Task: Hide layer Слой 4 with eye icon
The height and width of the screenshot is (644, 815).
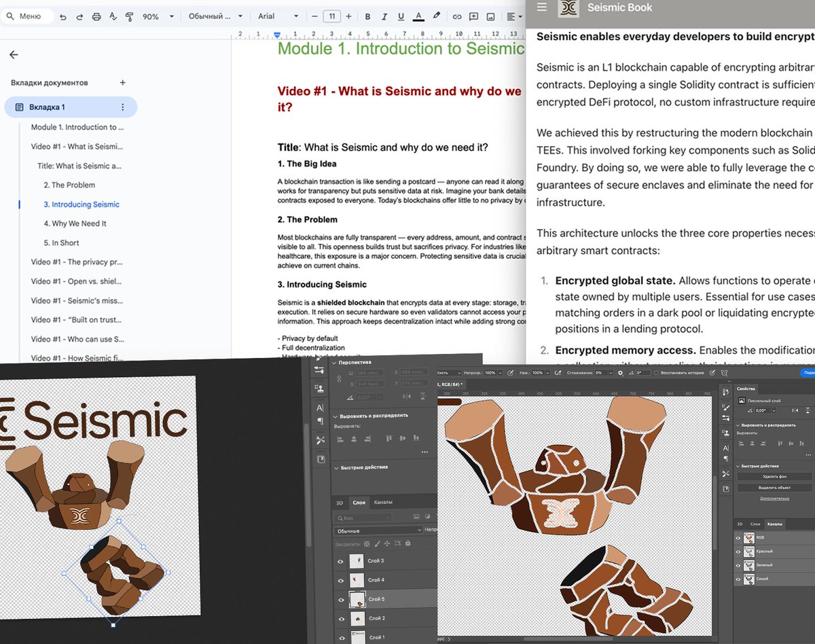Action: coord(341,580)
